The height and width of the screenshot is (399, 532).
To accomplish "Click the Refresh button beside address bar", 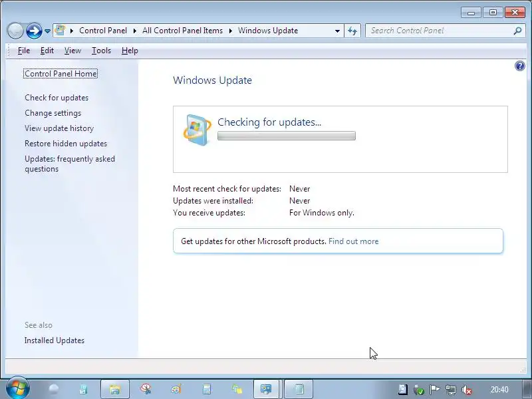I will (x=352, y=31).
